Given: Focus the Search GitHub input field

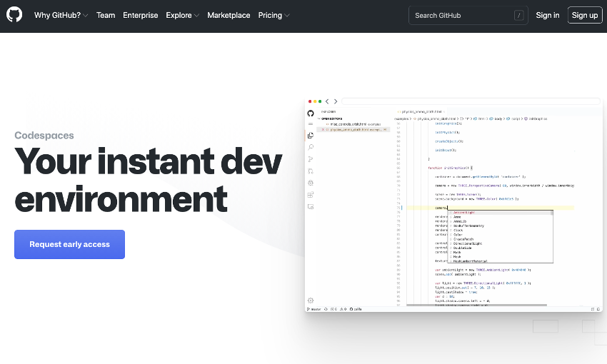Looking at the screenshot, I should point(468,16).
